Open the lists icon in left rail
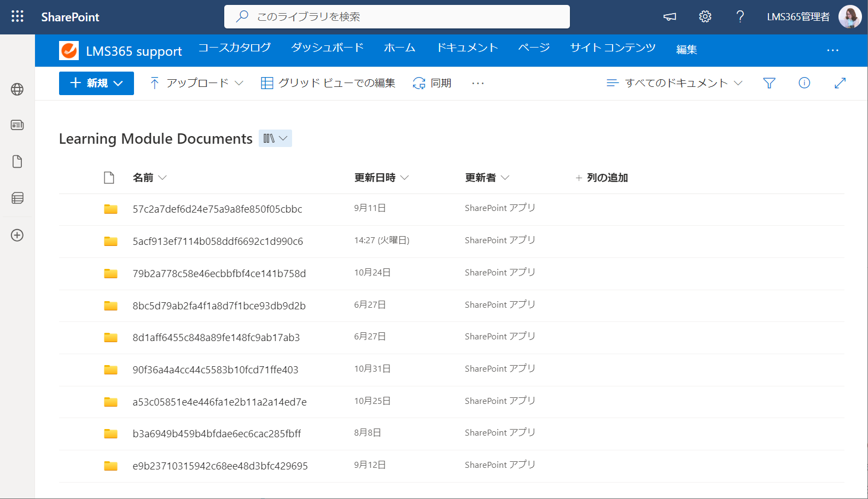Image resolution: width=868 pixels, height=499 pixels. (x=17, y=198)
